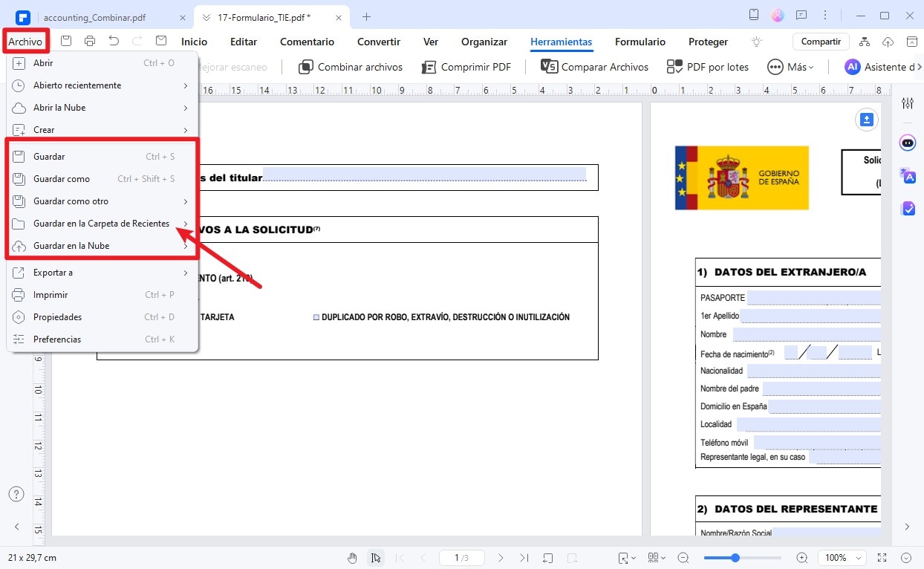Click the zoom out minus icon
The image size is (924, 569).
[683, 558]
